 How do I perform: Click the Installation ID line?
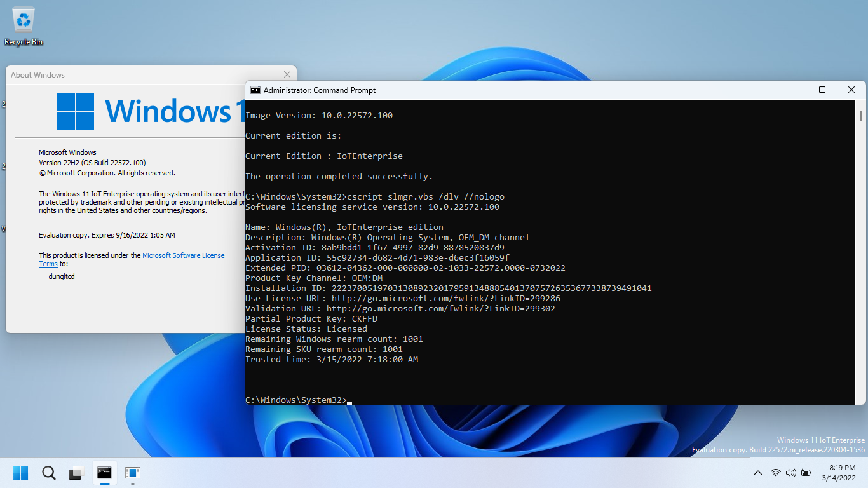[x=449, y=288]
